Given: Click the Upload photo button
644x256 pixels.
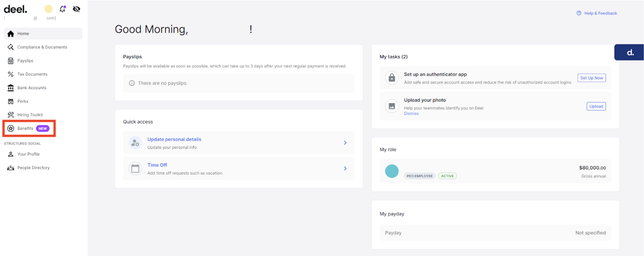Looking at the screenshot, I should click(596, 106).
